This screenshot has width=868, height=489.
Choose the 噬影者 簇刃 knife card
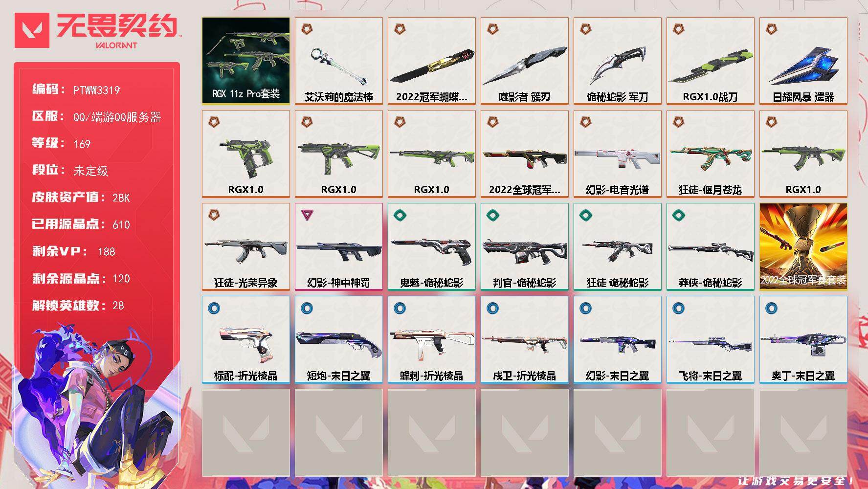525,61
